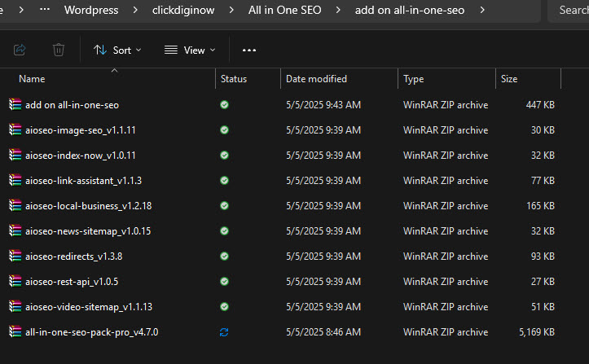Click the WinRAR icon of aioseo-local-business_v1.2.18
This screenshot has height=364, width=589.
coord(15,205)
